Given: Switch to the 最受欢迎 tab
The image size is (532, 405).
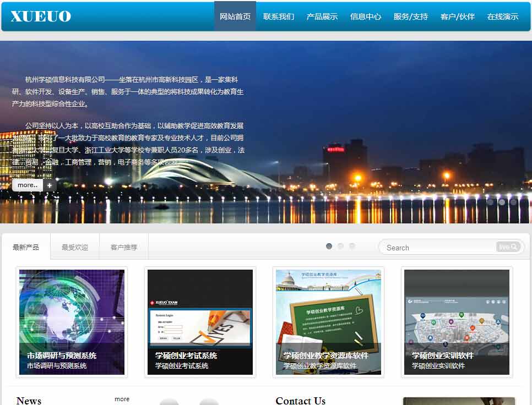Looking at the screenshot, I should 75,247.
